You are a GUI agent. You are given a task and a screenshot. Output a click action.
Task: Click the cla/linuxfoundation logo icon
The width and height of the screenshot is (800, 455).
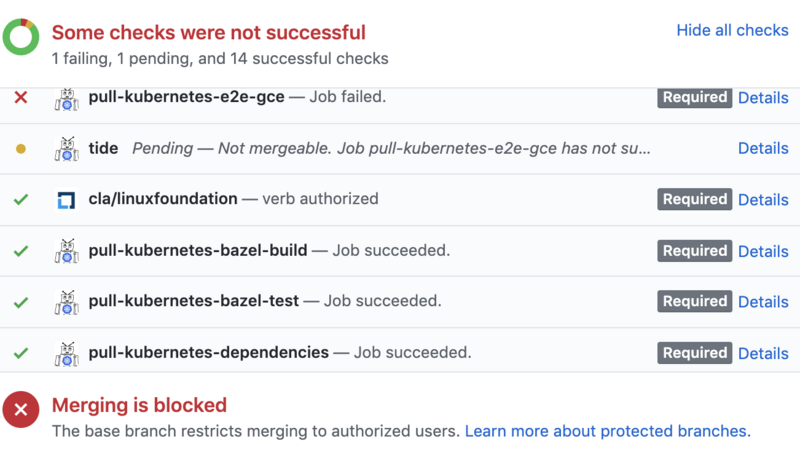(66, 200)
